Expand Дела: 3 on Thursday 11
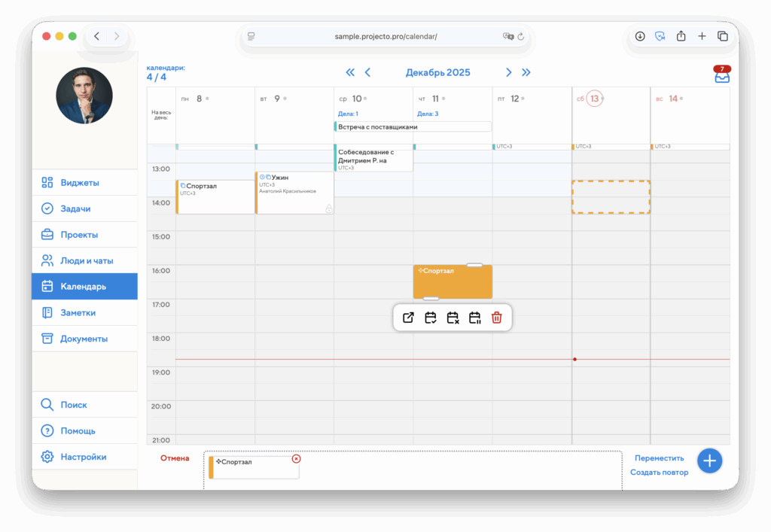Screen dimensions: 771x532 click(x=428, y=114)
